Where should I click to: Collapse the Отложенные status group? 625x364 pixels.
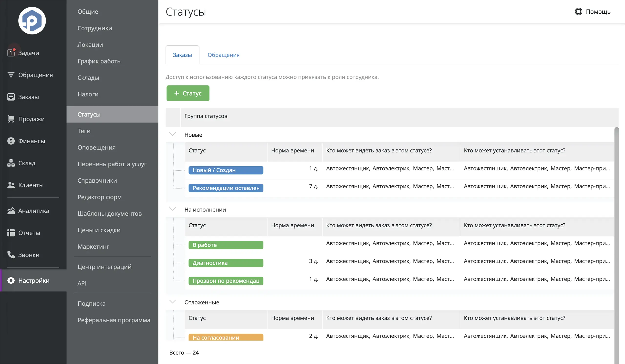pos(172,302)
